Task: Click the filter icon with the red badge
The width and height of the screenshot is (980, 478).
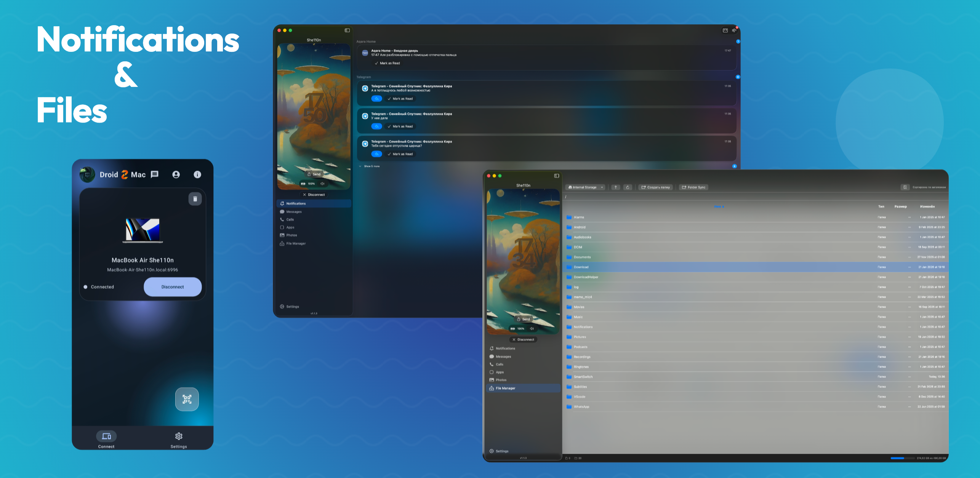Action: click(x=734, y=30)
